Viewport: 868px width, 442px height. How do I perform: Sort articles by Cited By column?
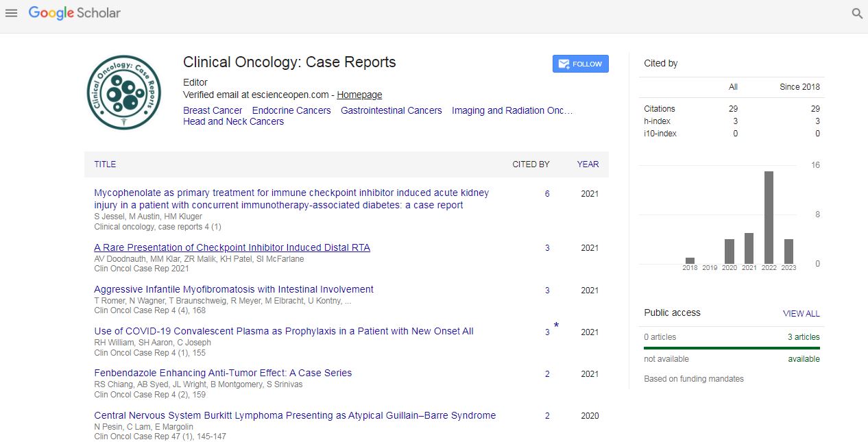click(x=531, y=164)
